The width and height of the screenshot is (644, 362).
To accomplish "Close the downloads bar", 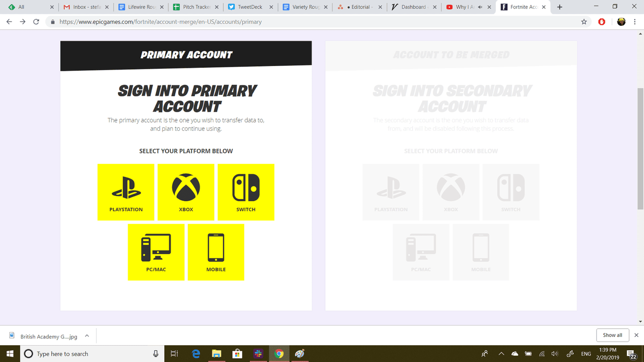I will pyautogui.click(x=636, y=335).
